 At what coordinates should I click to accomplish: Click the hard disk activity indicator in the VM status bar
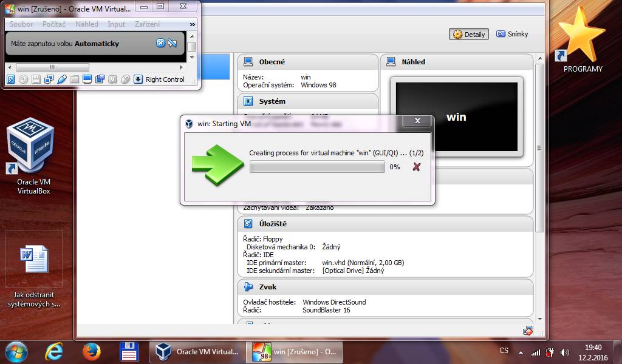pos(11,79)
